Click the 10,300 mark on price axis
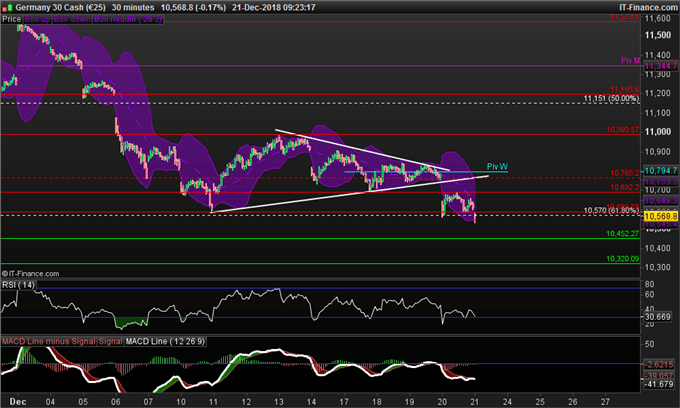680x408 pixels. pyautogui.click(x=658, y=268)
